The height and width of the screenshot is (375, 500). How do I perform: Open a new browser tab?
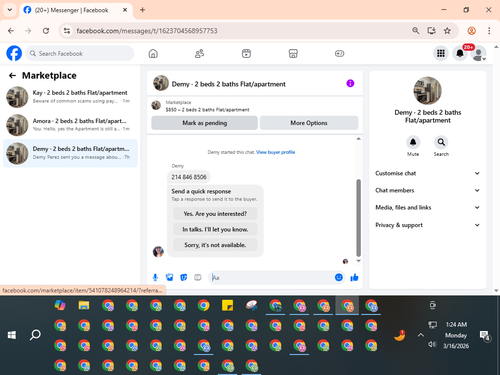[142, 10]
